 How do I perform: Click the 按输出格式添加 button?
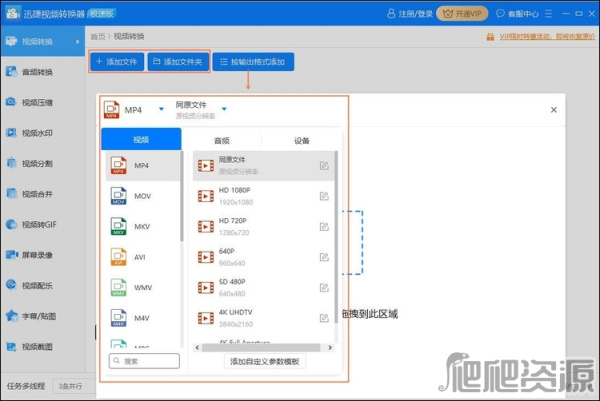253,62
